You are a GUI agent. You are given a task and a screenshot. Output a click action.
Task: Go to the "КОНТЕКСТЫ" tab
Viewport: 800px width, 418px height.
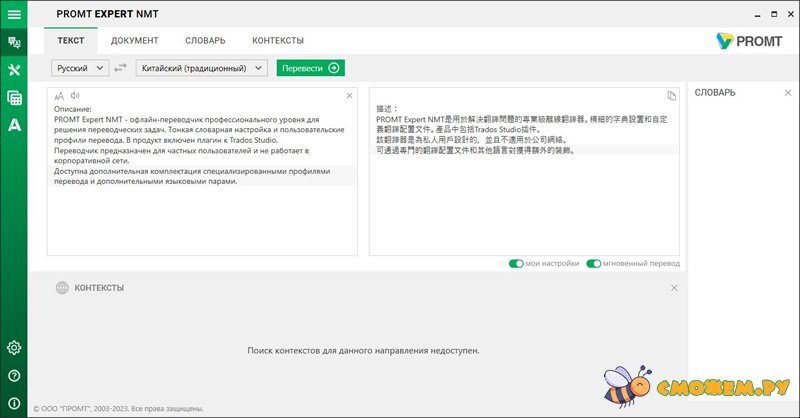click(x=278, y=40)
